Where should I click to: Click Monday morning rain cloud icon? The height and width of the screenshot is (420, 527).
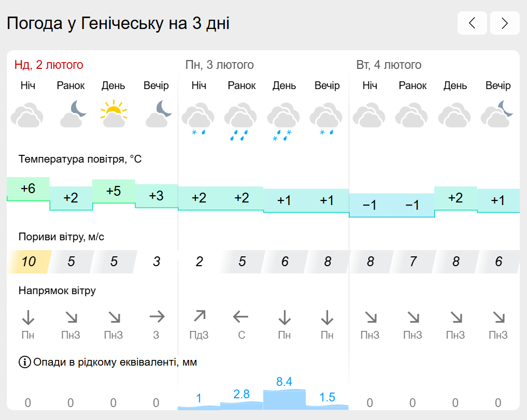(240, 121)
